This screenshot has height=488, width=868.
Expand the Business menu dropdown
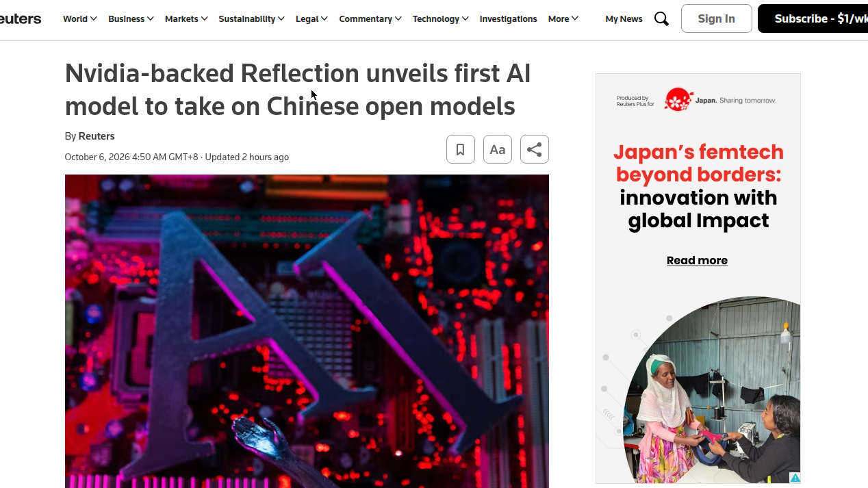coord(131,19)
